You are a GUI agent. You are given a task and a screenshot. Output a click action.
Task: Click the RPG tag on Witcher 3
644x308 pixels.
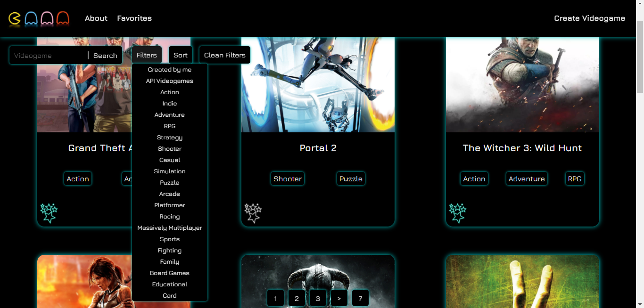point(575,179)
